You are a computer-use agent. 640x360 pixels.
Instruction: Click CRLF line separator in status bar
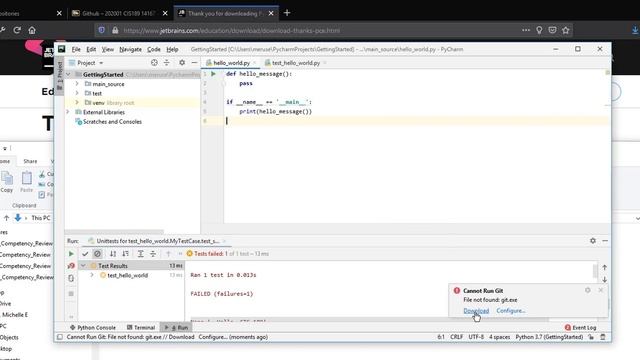456,337
